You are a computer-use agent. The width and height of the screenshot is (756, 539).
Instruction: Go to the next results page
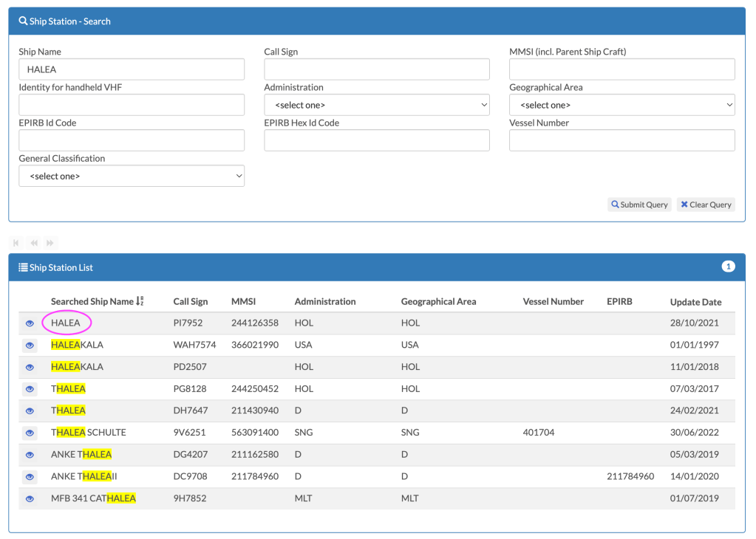(50, 243)
